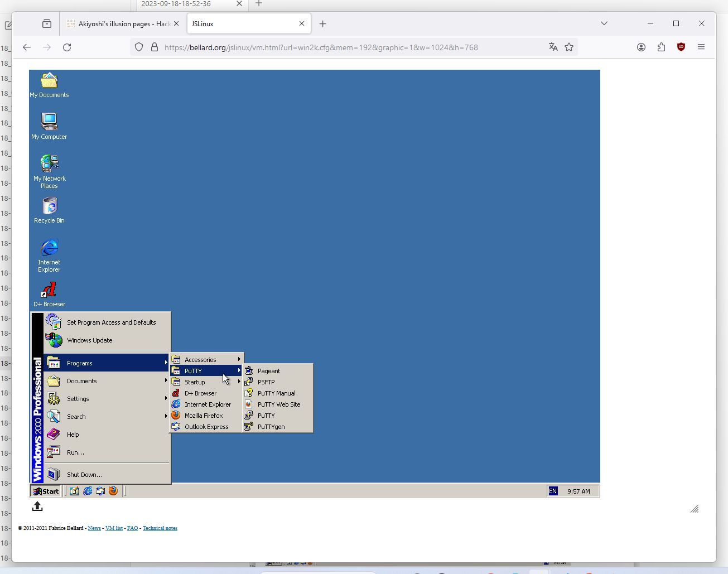Viewport: 728px width, 574px height.
Task: Open Help from the Start menu
Action: pyautogui.click(x=107, y=435)
